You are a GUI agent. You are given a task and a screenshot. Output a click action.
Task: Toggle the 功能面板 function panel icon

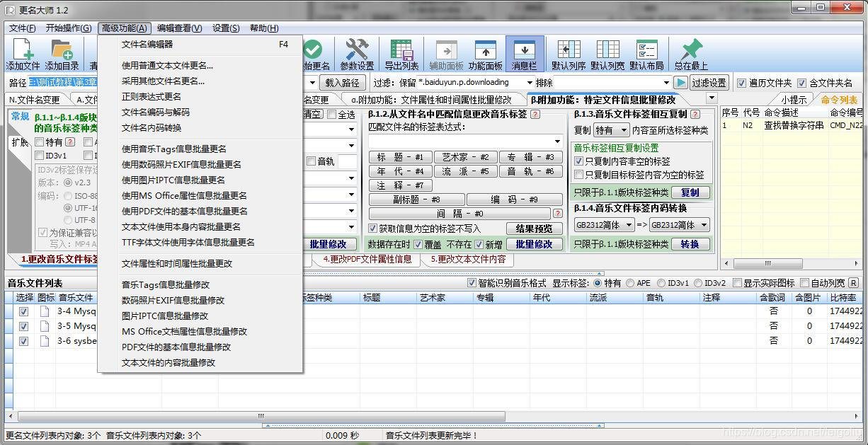pyautogui.click(x=485, y=54)
